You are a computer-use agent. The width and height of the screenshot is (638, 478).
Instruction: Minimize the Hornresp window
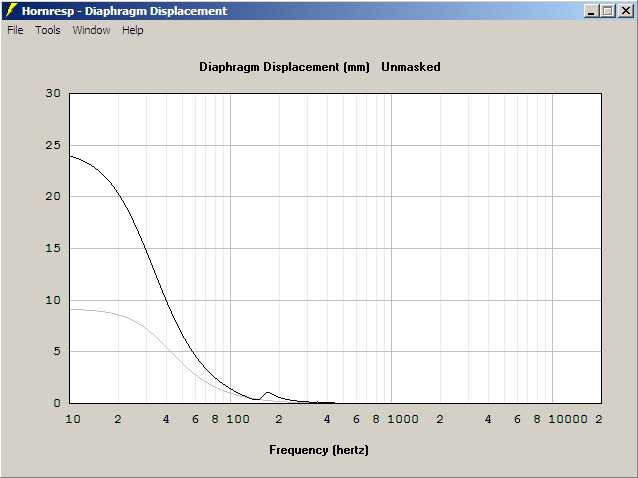591,11
